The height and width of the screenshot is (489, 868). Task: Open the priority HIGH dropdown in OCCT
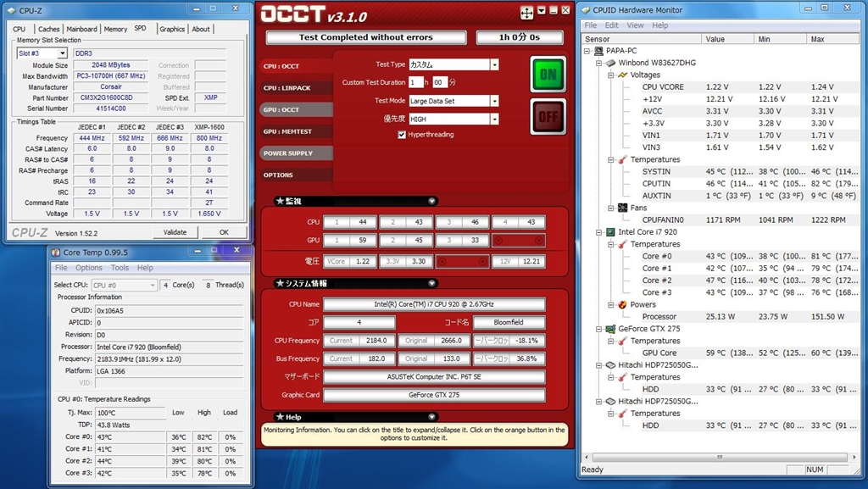click(494, 119)
